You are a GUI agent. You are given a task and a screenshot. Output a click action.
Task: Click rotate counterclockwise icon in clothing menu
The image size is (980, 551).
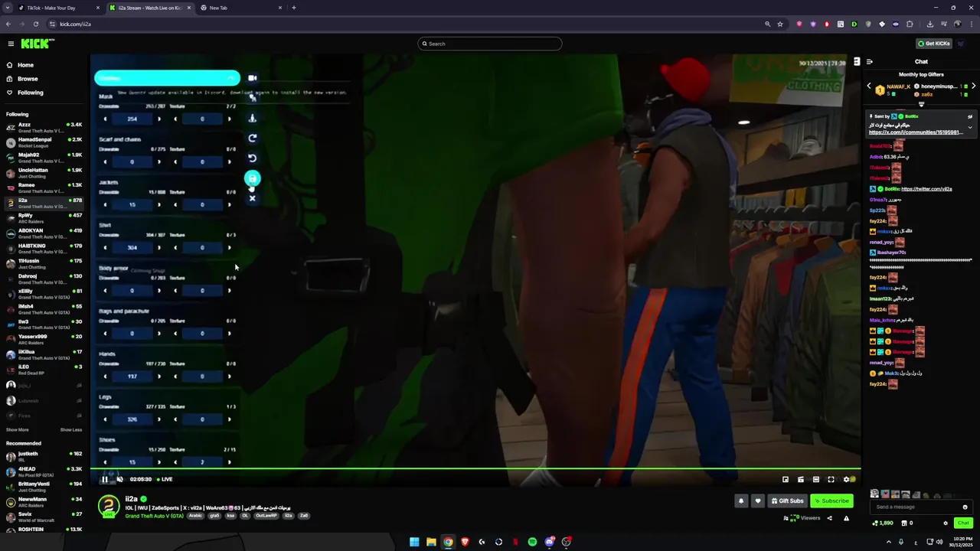253,158
